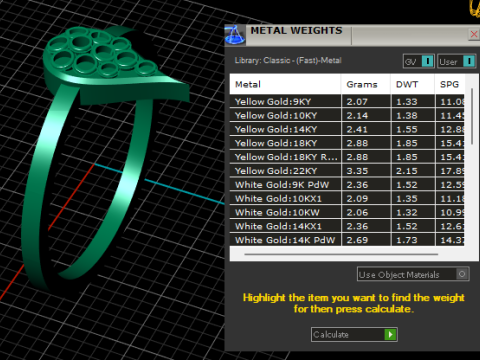Select the Yellow Gold:9KY row

point(347,102)
